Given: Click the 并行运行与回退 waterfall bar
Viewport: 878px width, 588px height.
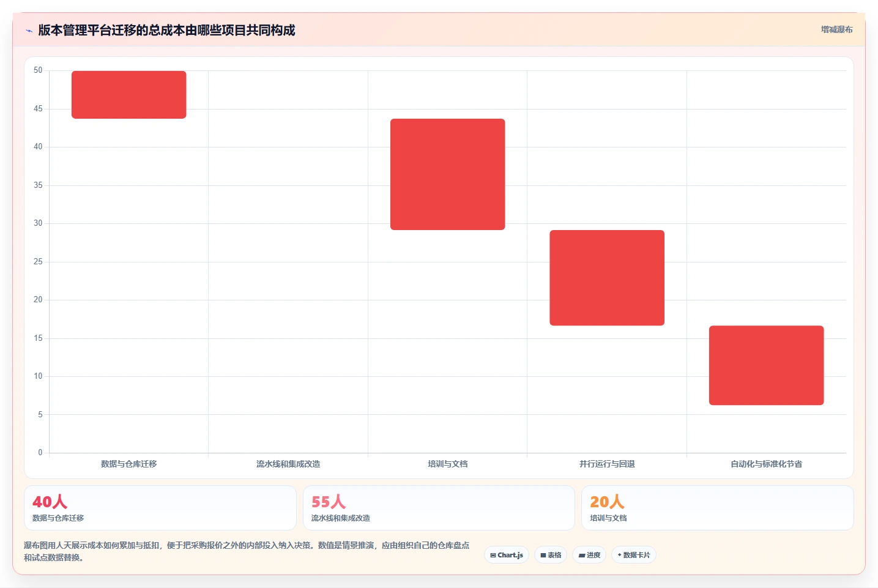Looking at the screenshot, I should (607, 278).
